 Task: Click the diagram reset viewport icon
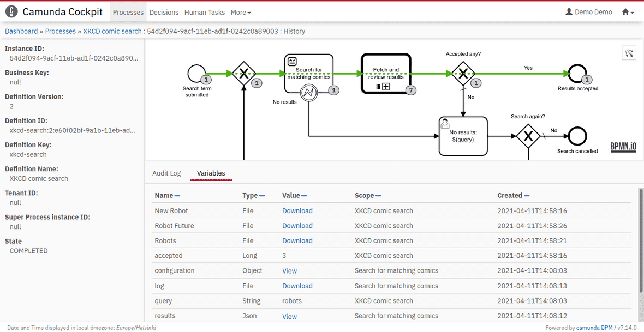[629, 53]
